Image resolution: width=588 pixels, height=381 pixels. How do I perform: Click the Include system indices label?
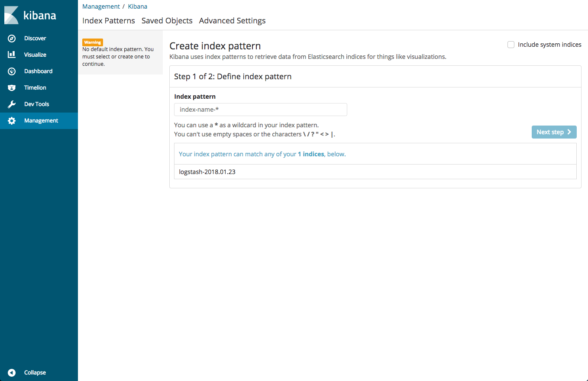[x=549, y=45]
